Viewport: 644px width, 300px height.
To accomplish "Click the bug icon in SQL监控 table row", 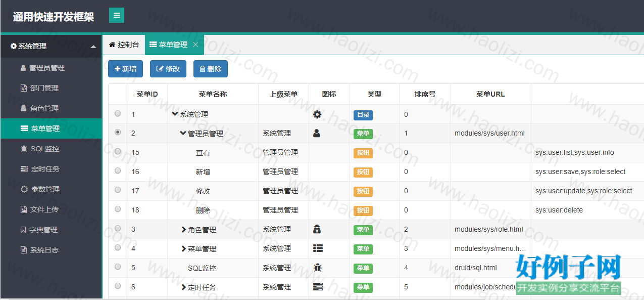I will [x=317, y=268].
